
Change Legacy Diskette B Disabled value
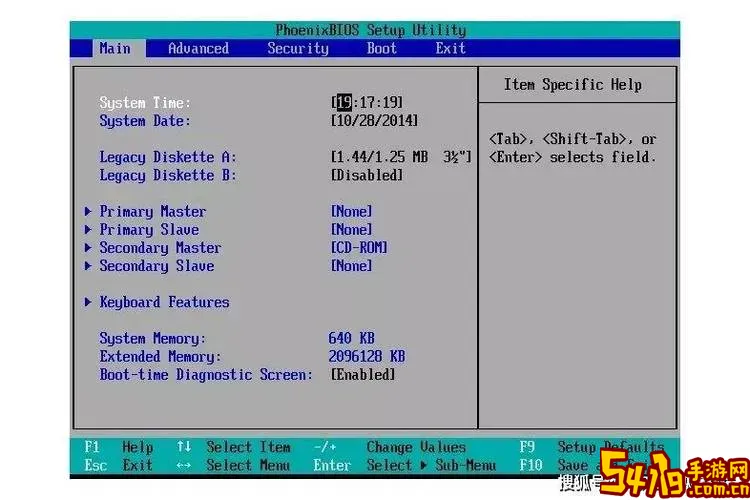pyautogui.click(x=367, y=175)
